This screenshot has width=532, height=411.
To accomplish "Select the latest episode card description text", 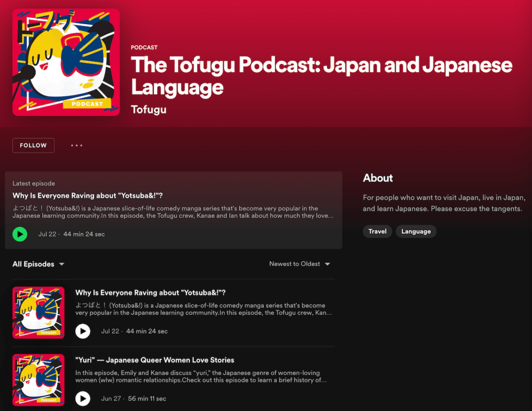I will pyautogui.click(x=173, y=212).
